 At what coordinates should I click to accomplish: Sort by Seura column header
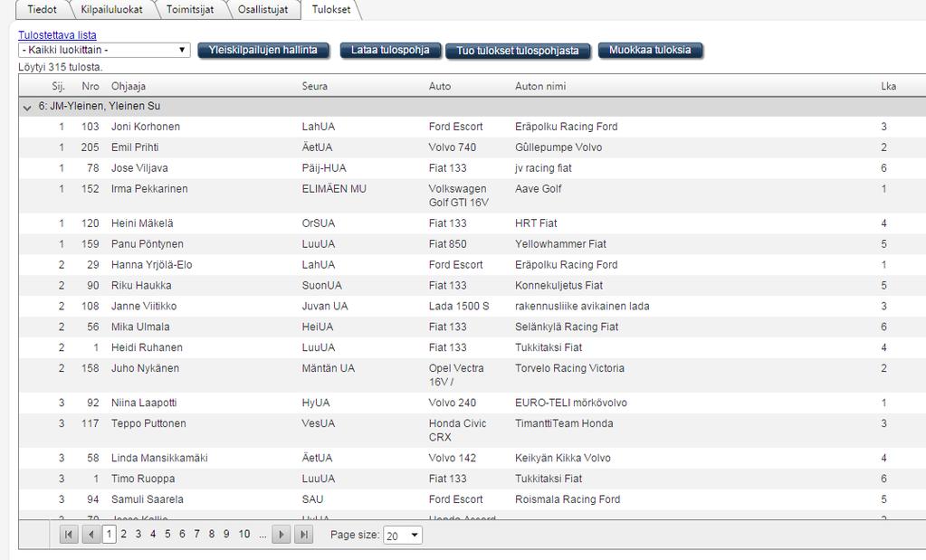tap(314, 86)
